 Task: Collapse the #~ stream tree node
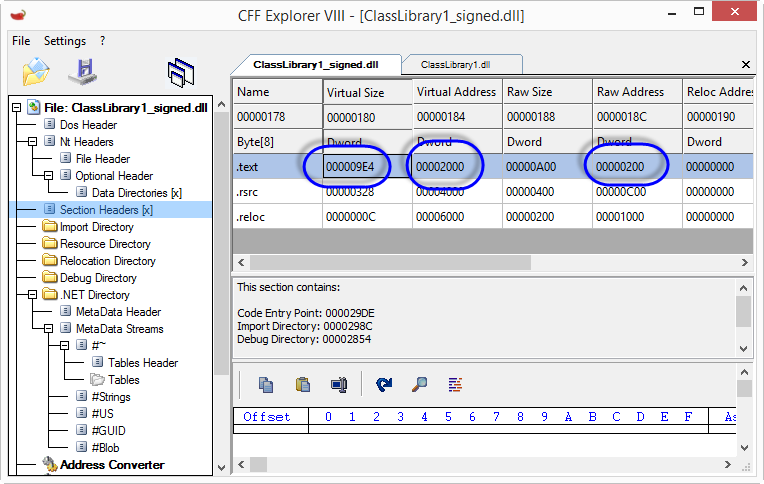(x=64, y=346)
